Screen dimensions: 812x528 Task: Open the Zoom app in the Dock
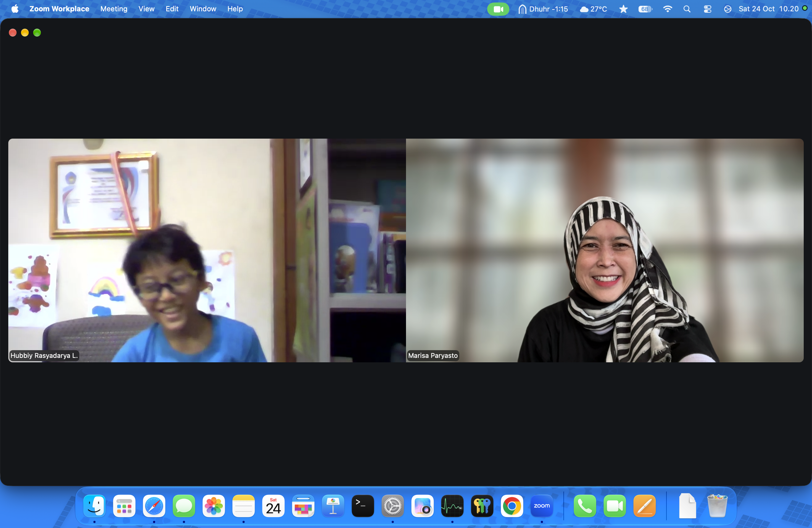point(541,506)
